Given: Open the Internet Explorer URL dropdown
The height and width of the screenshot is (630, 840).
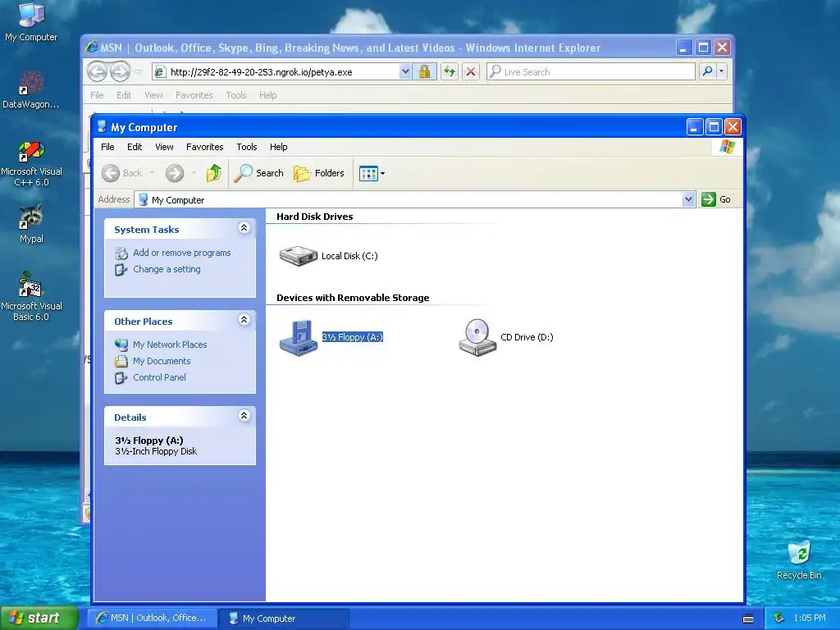Looking at the screenshot, I should tap(405, 72).
